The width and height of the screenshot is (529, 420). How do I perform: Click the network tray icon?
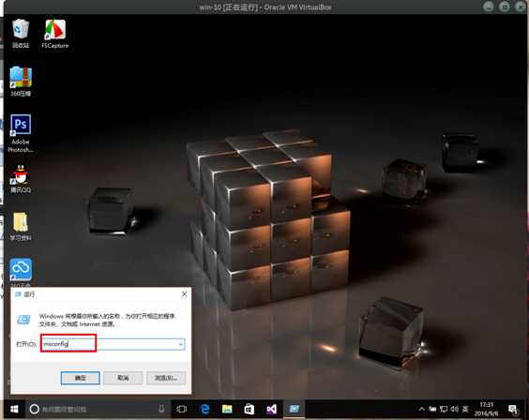point(444,409)
